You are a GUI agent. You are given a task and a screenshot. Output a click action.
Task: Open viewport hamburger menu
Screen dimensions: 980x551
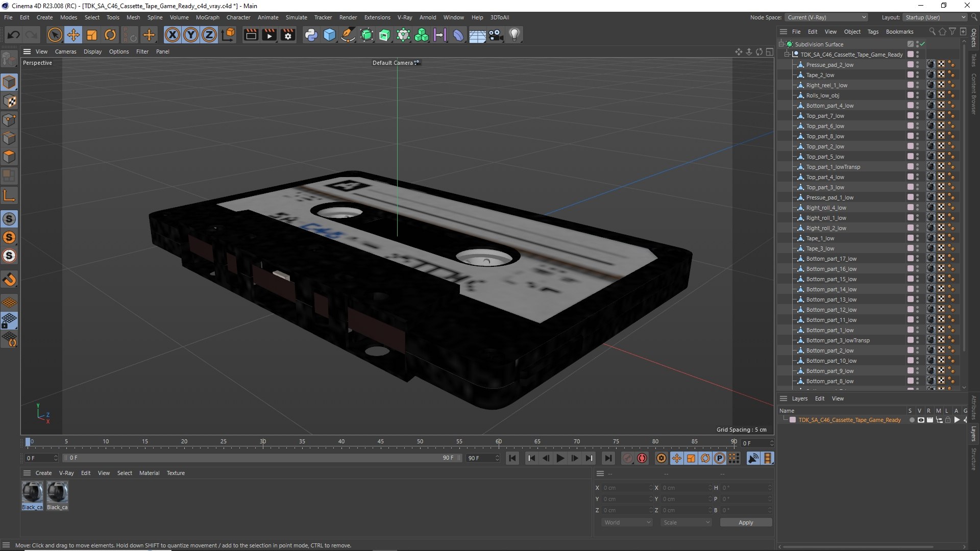(27, 52)
